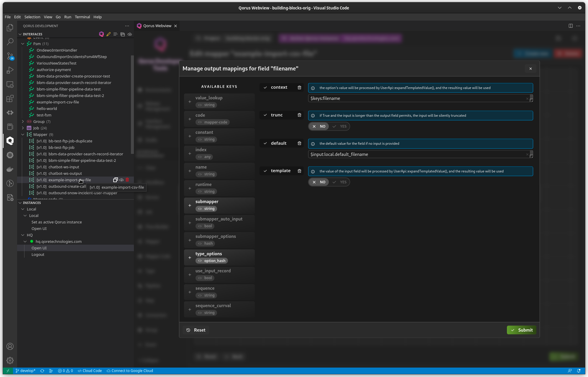The width and height of the screenshot is (588, 377).
Task: Click Logout under HQ instance
Action: (38, 254)
